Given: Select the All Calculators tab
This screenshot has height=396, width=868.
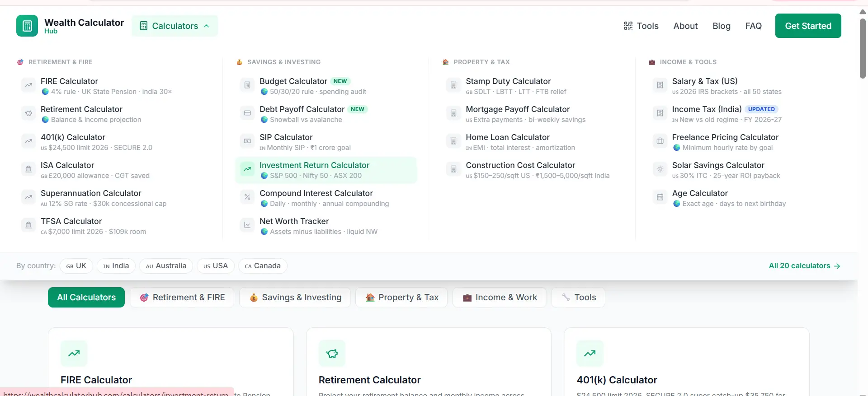Looking at the screenshot, I should coord(86,298).
